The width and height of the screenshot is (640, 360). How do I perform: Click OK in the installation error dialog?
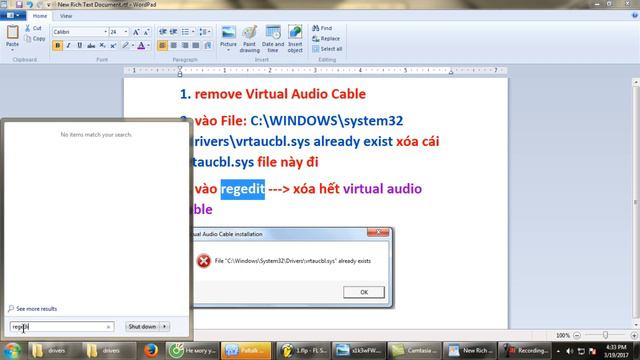click(x=364, y=292)
